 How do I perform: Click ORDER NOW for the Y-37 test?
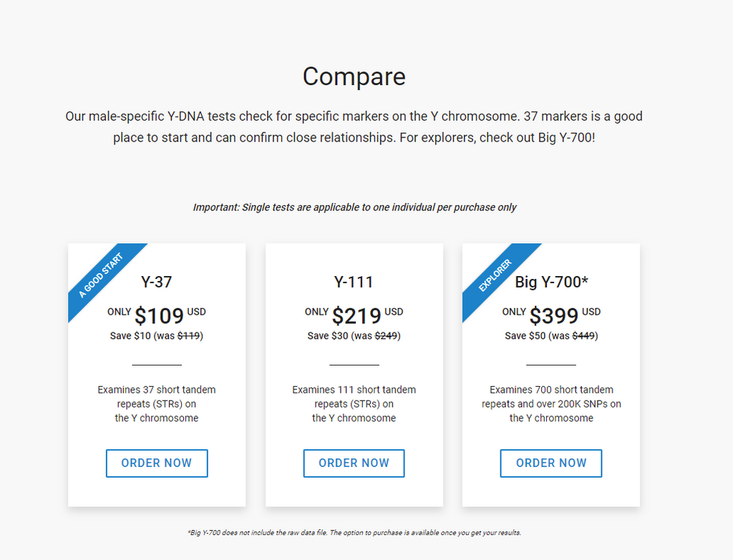157,463
